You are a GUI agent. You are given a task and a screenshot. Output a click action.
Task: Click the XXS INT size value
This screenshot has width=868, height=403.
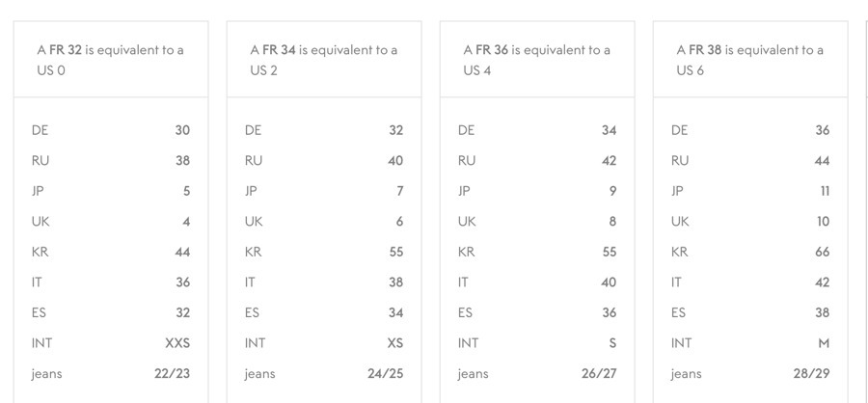[x=177, y=343]
